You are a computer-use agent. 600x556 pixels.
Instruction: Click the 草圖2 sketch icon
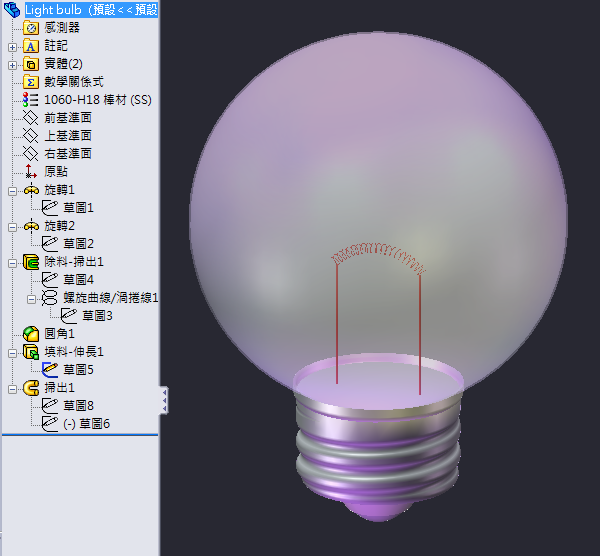click(x=50, y=244)
